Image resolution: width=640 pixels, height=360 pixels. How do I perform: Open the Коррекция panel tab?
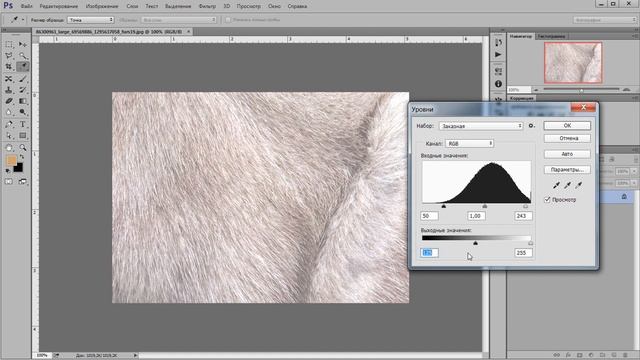[x=522, y=98]
